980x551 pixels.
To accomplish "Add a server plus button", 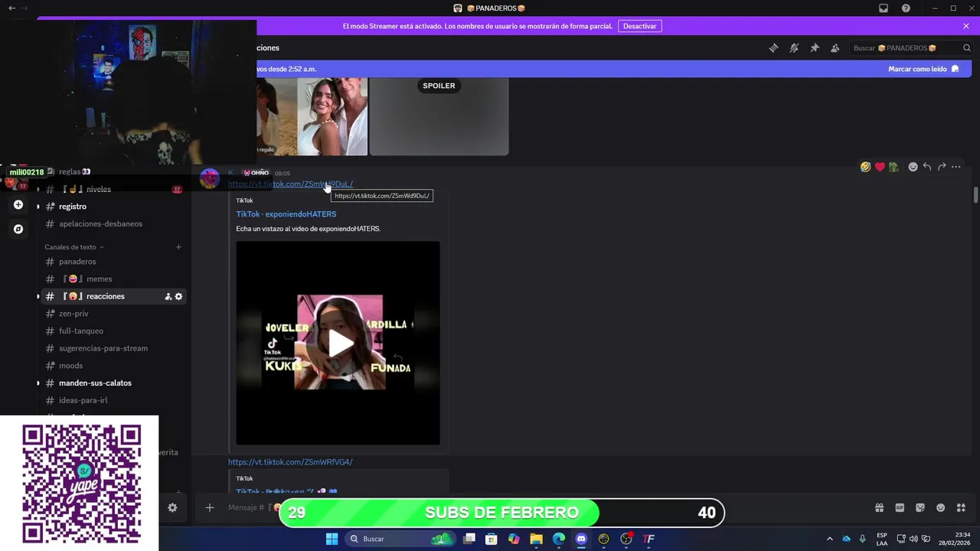I will (18, 205).
